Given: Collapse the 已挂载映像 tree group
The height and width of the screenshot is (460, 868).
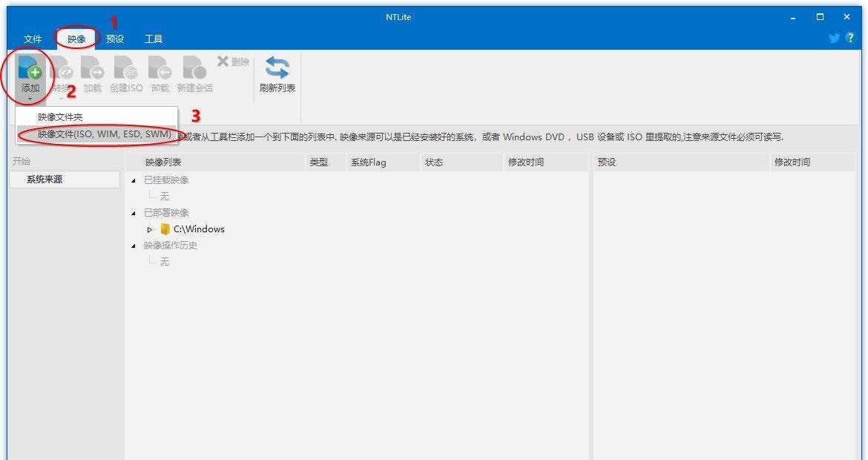Looking at the screenshot, I should coord(134,180).
